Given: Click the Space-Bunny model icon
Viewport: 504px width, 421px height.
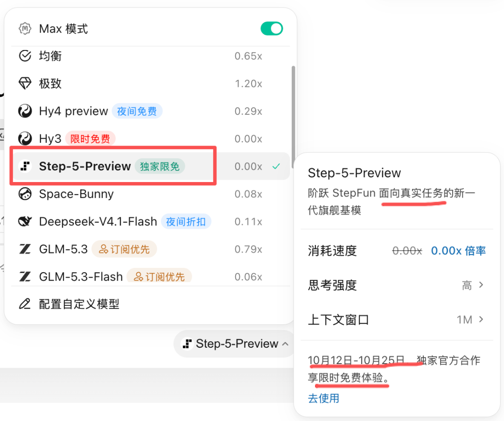Looking at the screenshot, I should tap(25, 194).
